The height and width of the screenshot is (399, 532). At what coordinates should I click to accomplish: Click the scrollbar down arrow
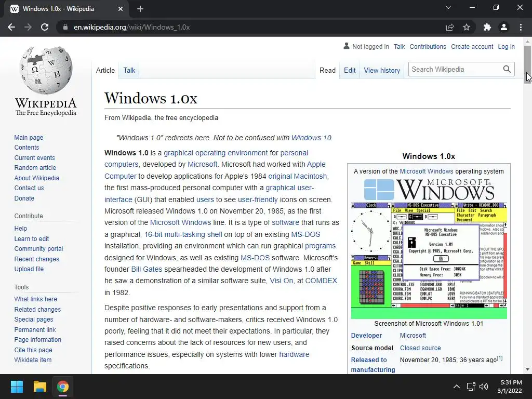[527, 369]
